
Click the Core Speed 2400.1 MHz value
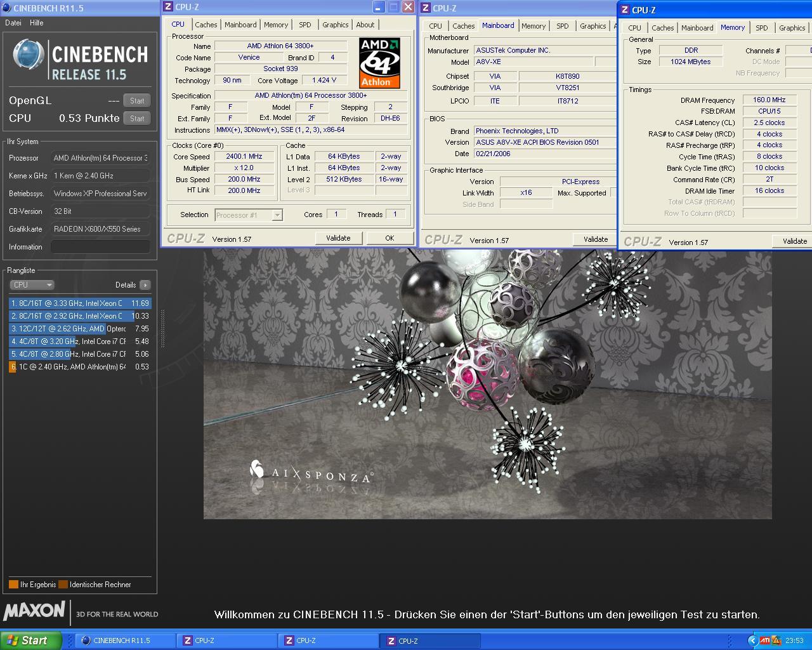click(x=244, y=156)
